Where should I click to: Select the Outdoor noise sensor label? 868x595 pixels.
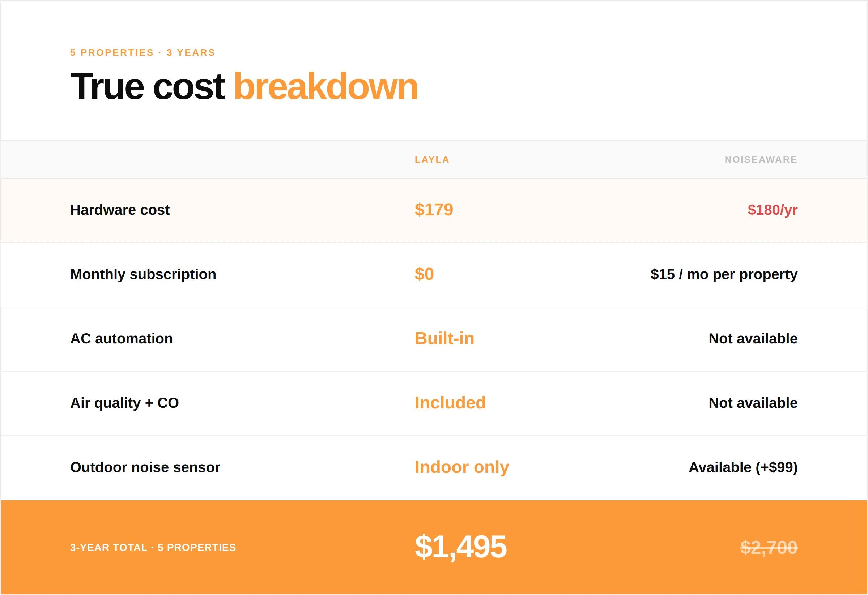pos(145,467)
